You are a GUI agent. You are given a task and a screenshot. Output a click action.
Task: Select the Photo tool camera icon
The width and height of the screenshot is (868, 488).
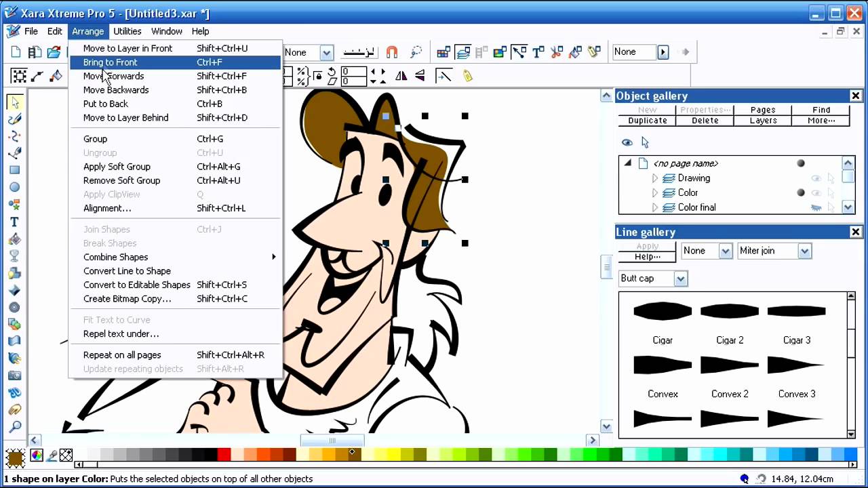click(14, 375)
